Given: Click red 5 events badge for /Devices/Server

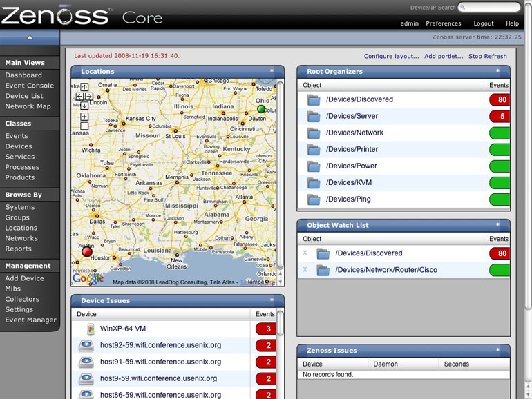Looking at the screenshot, I should [x=500, y=116].
